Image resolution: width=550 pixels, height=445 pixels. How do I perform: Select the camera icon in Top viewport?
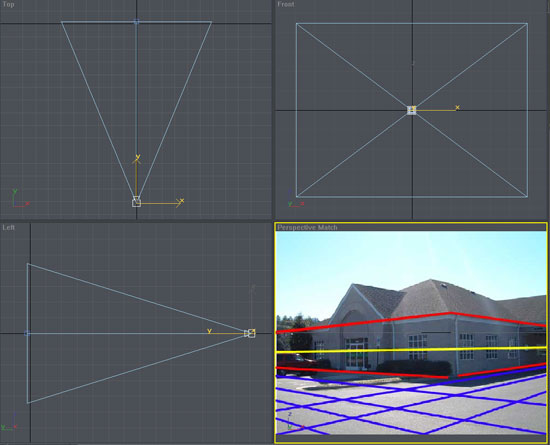point(136,202)
